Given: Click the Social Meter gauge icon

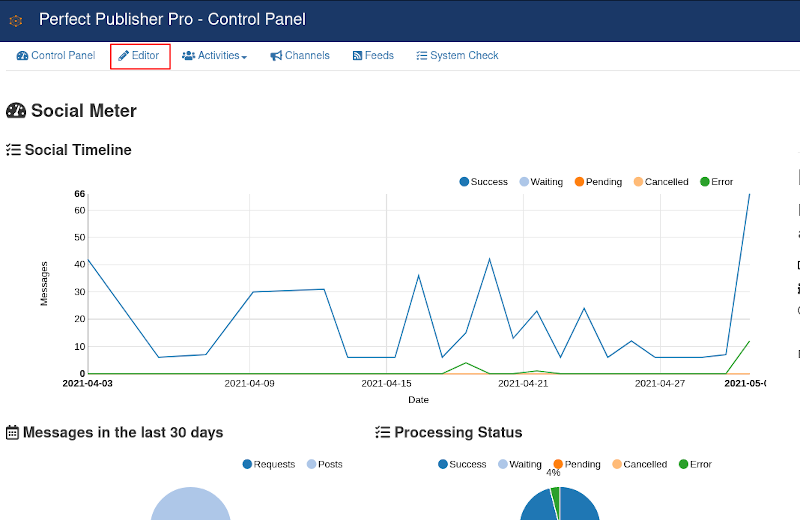Looking at the screenshot, I should coord(16,111).
